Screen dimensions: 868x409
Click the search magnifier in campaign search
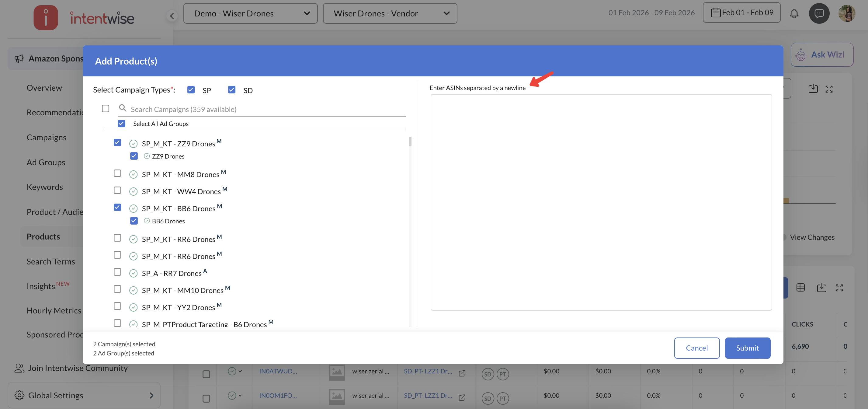pyautogui.click(x=123, y=108)
